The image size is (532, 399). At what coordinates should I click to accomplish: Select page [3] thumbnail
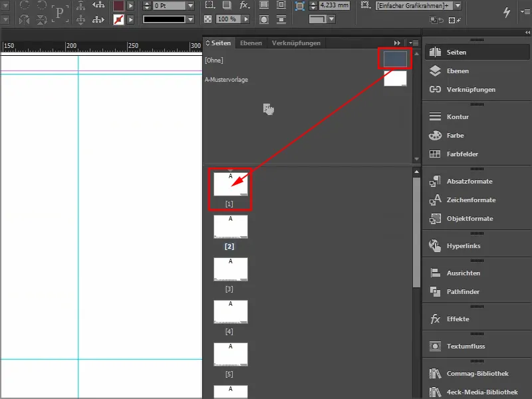pyautogui.click(x=230, y=269)
